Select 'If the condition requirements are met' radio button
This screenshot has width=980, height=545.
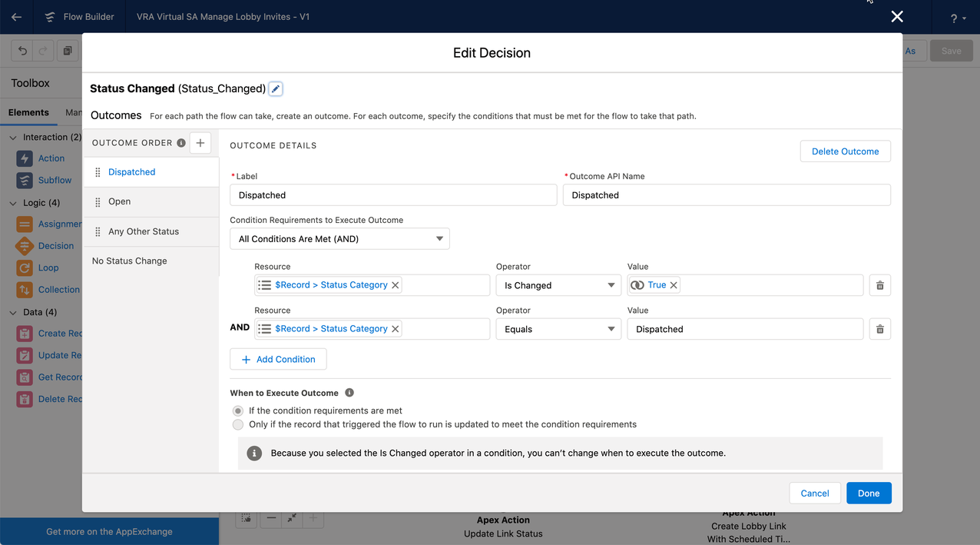point(238,410)
